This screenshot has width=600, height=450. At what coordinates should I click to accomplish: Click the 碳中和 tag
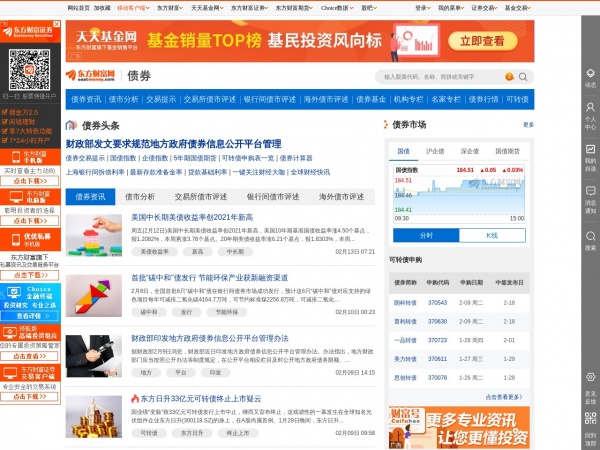pos(149,312)
